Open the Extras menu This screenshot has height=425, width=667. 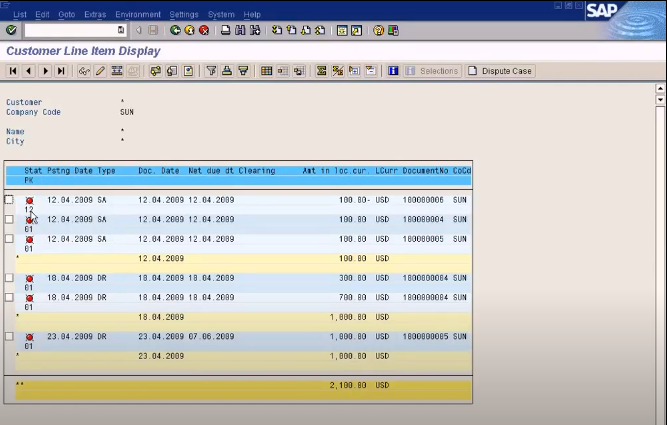[x=95, y=14]
